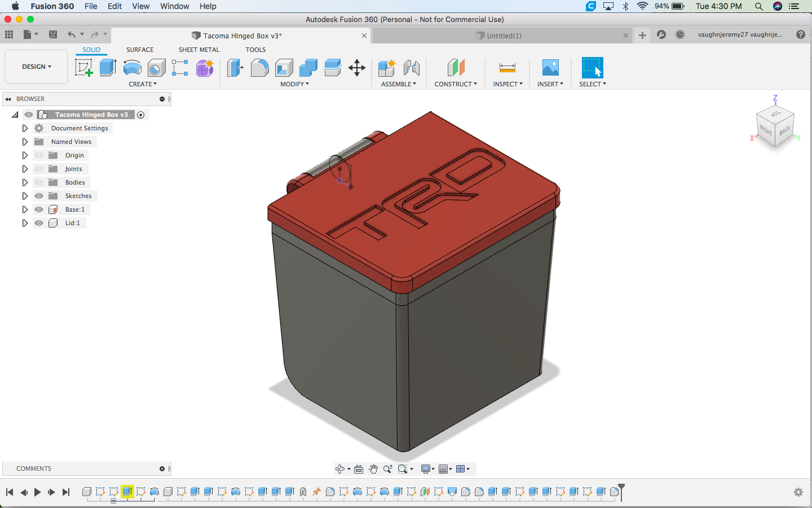Play the timeline

(x=37, y=492)
